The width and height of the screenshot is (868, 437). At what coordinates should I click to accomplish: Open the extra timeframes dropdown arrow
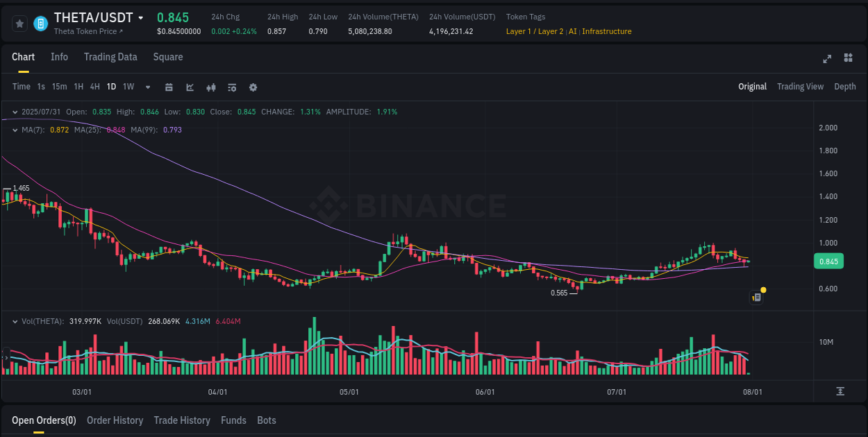[147, 87]
